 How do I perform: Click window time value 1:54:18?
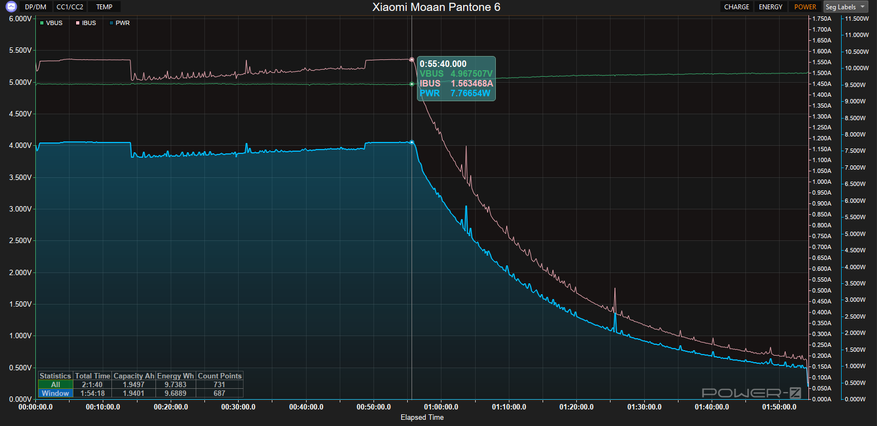click(92, 393)
